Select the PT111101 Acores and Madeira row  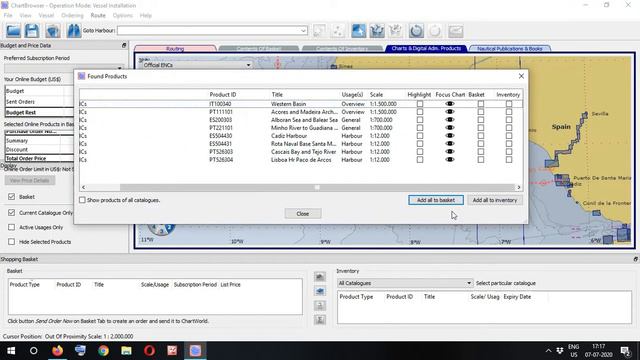[301, 112]
